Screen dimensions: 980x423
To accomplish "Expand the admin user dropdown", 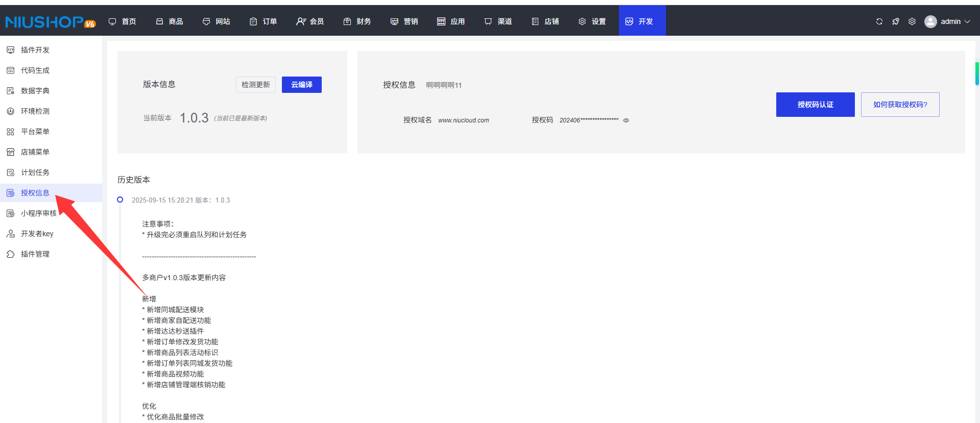I will tap(947, 21).
